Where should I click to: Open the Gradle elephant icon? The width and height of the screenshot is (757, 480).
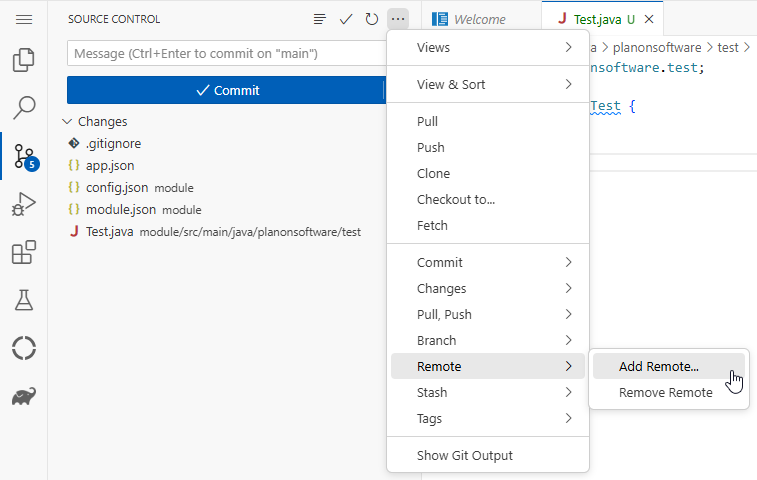pyautogui.click(x=24, y=397)
